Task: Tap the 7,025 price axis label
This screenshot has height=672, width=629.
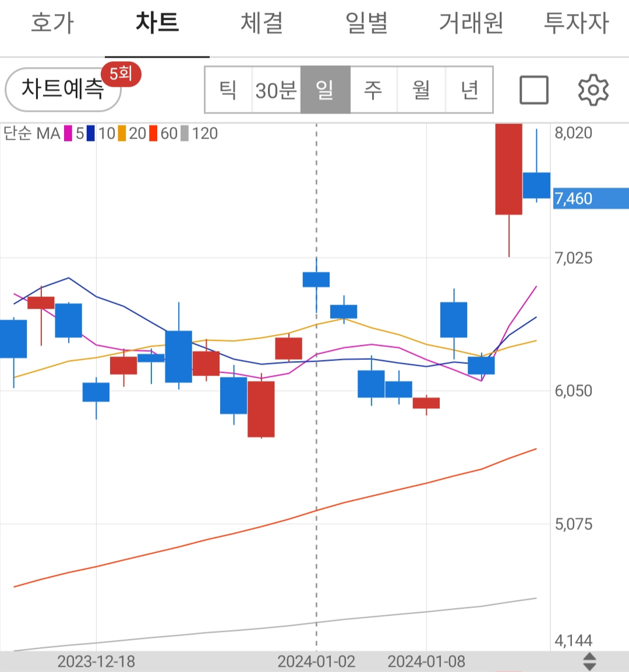Action: point(573,258)
